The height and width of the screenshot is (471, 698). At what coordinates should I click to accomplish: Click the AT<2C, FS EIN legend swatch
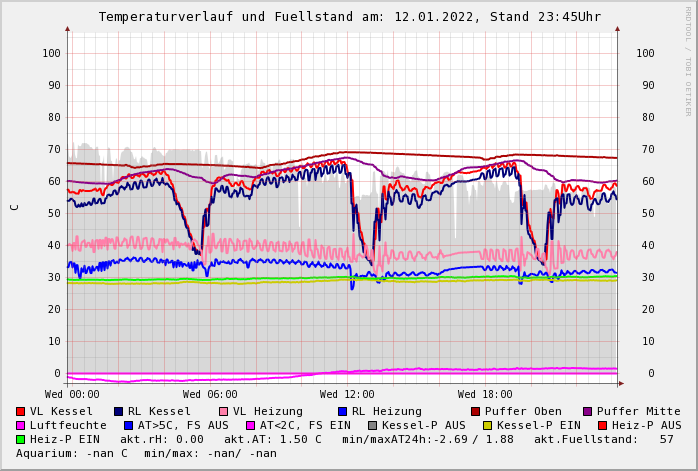tap(250, 426)
